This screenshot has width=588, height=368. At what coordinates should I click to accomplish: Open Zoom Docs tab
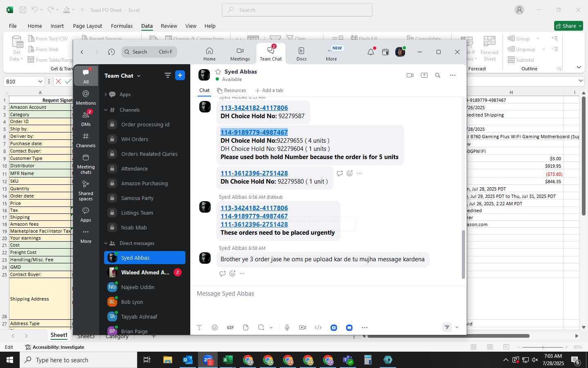click(301, 54)
